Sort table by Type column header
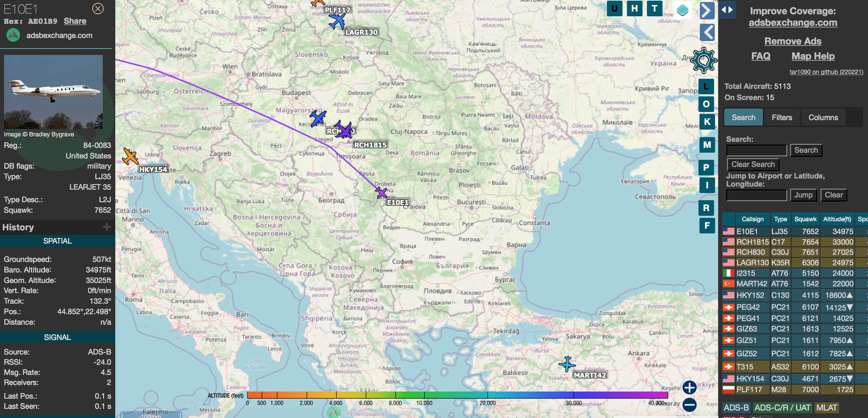The image size is (868, 418). pos(780,219)
